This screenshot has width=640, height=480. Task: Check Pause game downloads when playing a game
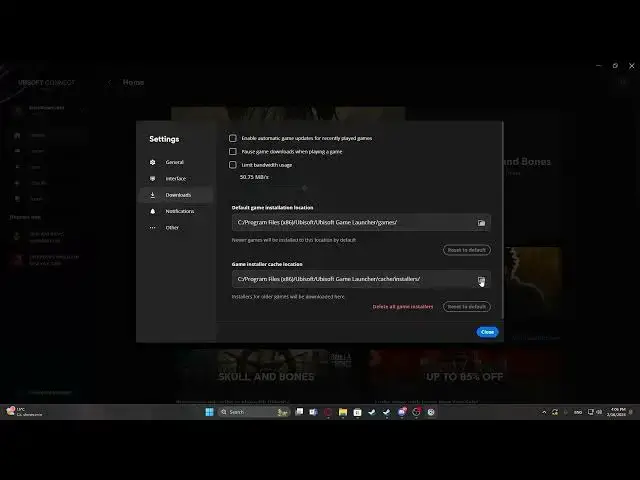[x=233, y=151]
